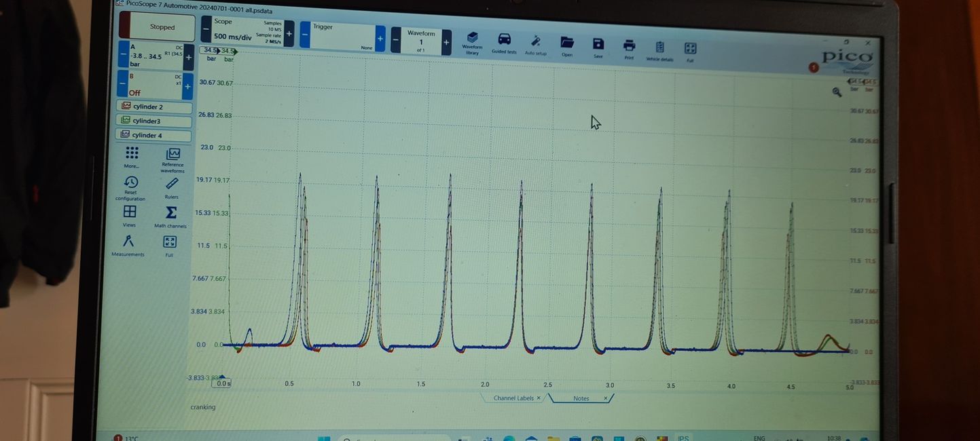Decrease the Scope timebase with minus
The width and height of the screenshot is (980, 441).
point(206,30)
